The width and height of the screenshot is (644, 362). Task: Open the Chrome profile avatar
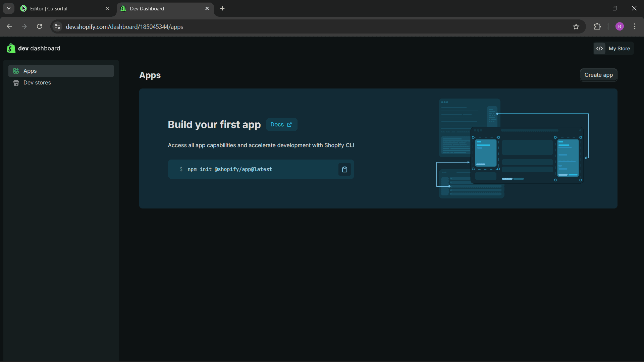[620, 27]
